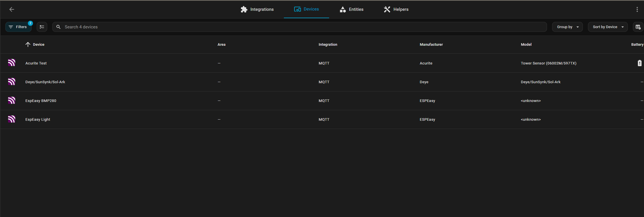644x217 pixels.
Task: Sort by the Integration column header
Action: pyautogui.click(x=328, y=45)
